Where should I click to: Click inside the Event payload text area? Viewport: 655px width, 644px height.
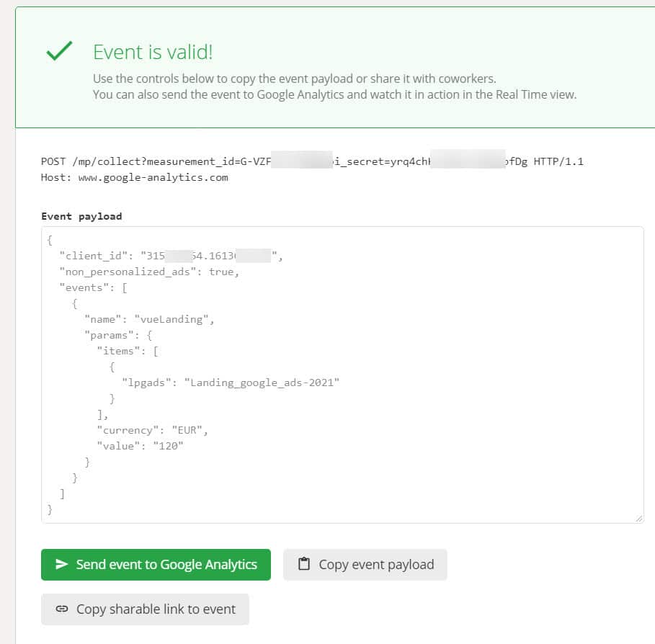pos(342,375)
